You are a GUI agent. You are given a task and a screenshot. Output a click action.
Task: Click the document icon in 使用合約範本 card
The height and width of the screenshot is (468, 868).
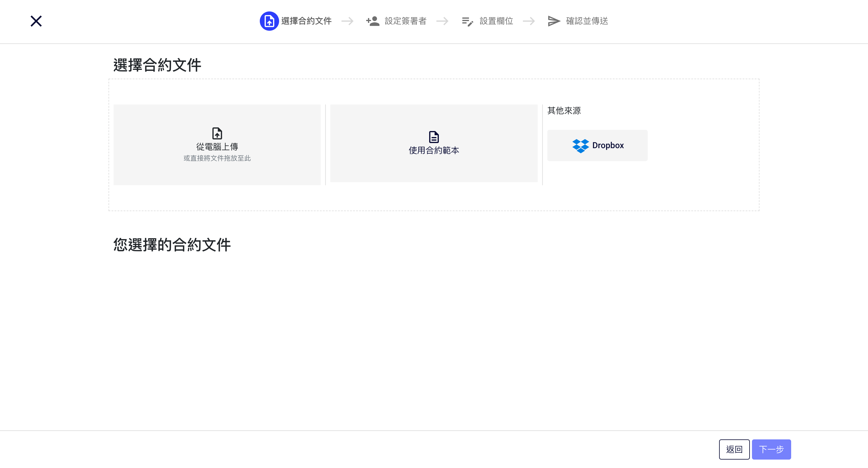(434, 137)
